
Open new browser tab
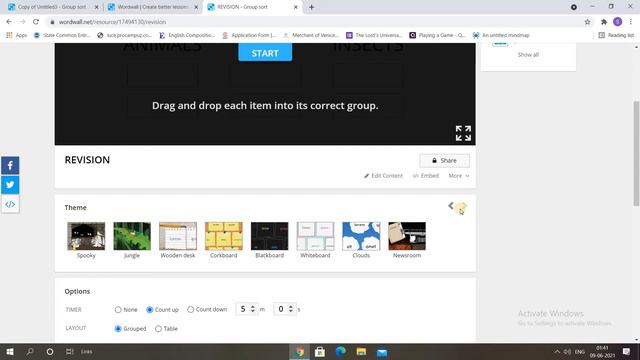(311, 7)
